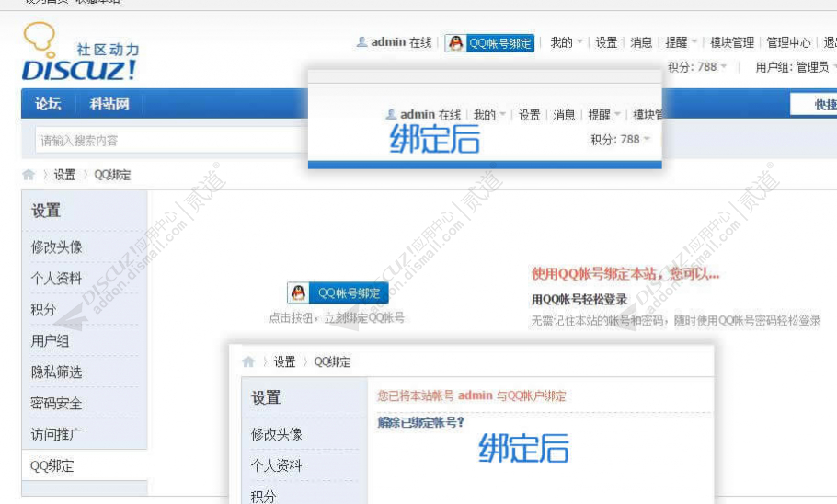Select QQ绑定 in the main settings sidebar
Screen dimensions: 837x504
52,465
